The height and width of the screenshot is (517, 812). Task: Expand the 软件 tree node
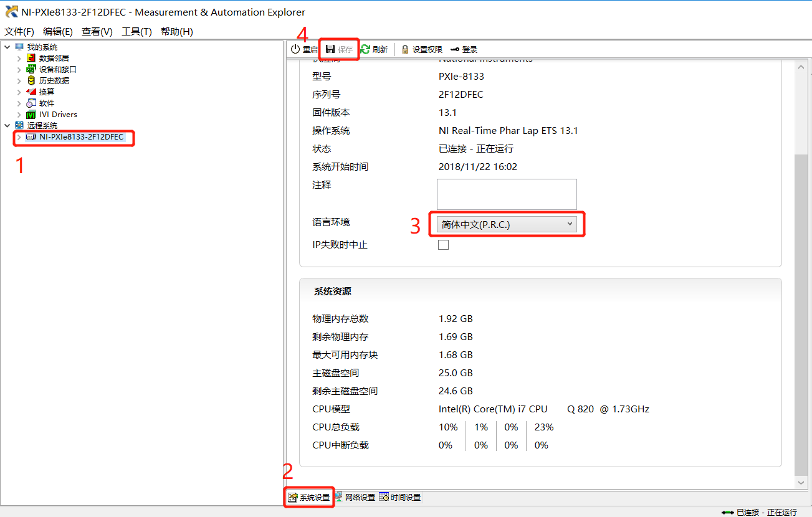point(19,103)
